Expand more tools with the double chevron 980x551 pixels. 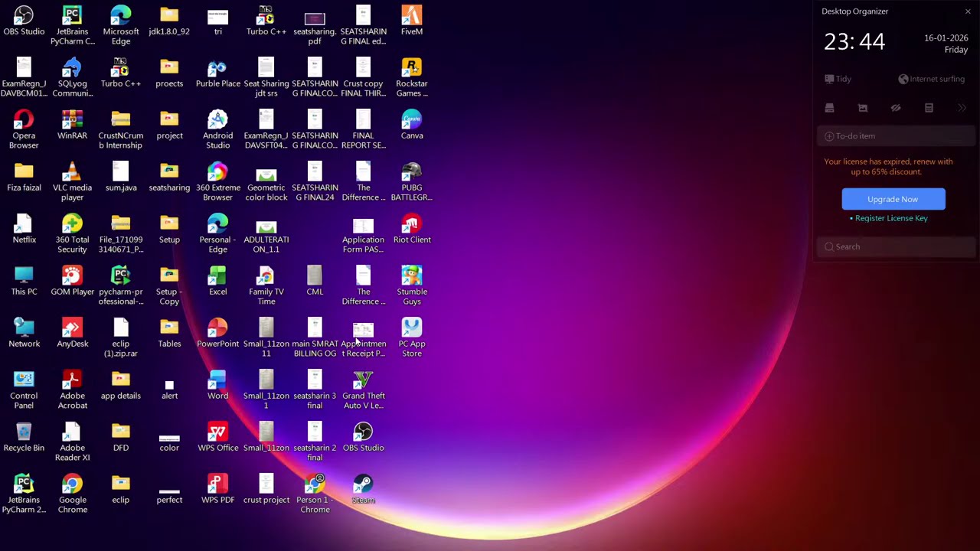[x=962, y=108]
